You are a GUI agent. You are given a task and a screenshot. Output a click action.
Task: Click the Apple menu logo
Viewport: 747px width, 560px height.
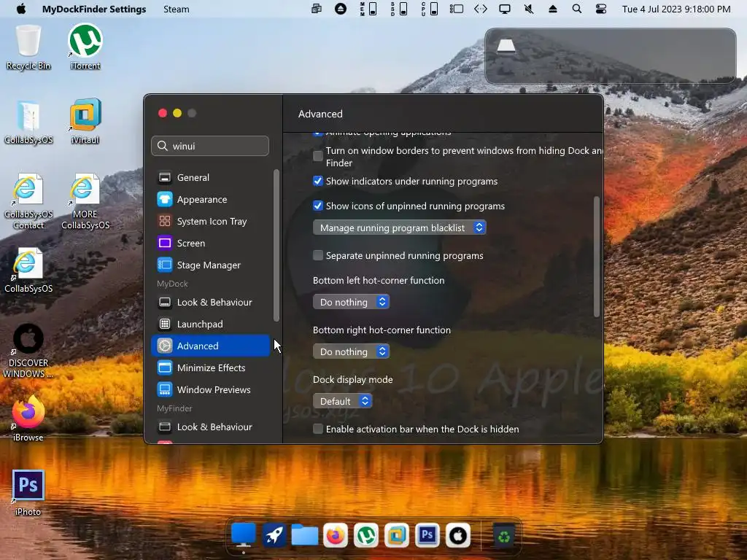(x=21, y=9)
